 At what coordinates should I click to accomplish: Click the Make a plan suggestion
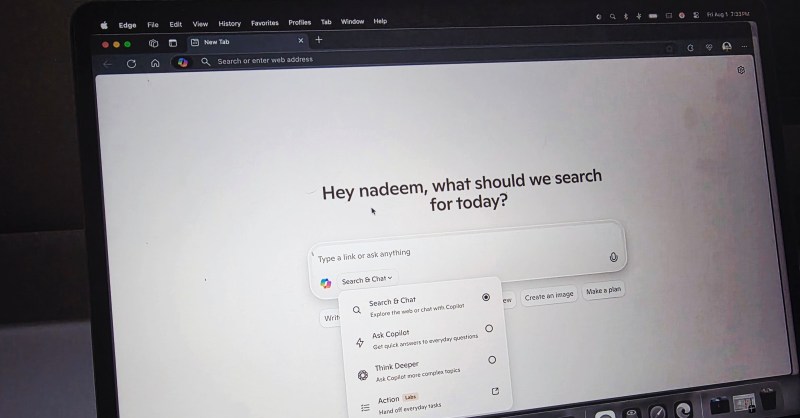[x=604, y=290]
